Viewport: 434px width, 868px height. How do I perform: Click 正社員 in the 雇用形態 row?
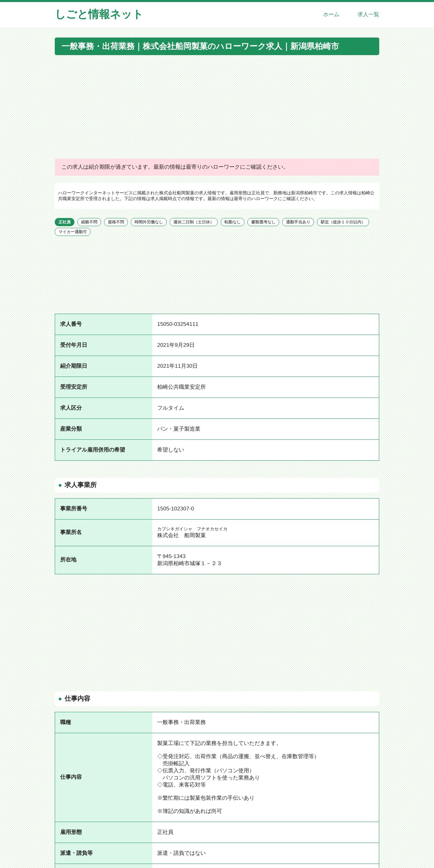pos(165,832)
